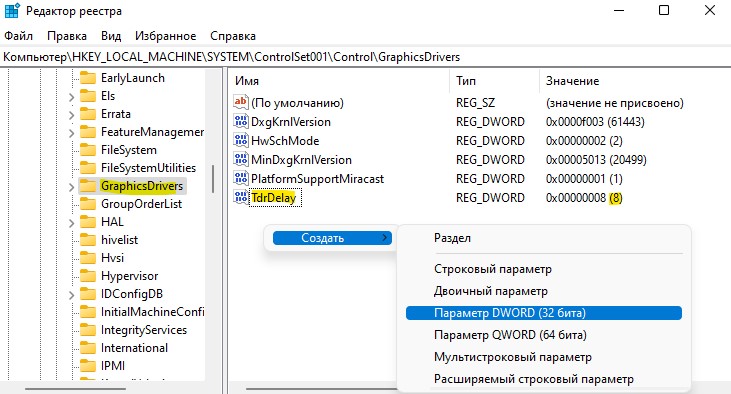This screenshot has width=731, height=394.
Task: Open the Справка menu
Action: click(233, 36)
